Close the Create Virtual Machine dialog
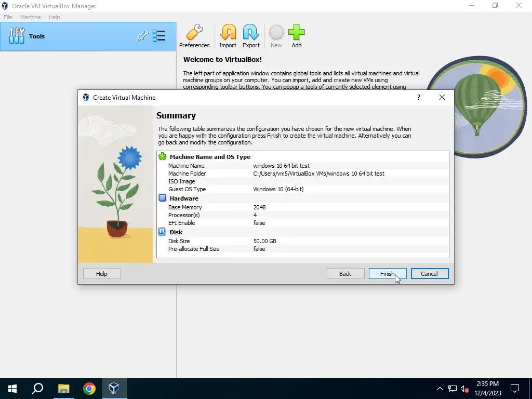 pos(442,97)
